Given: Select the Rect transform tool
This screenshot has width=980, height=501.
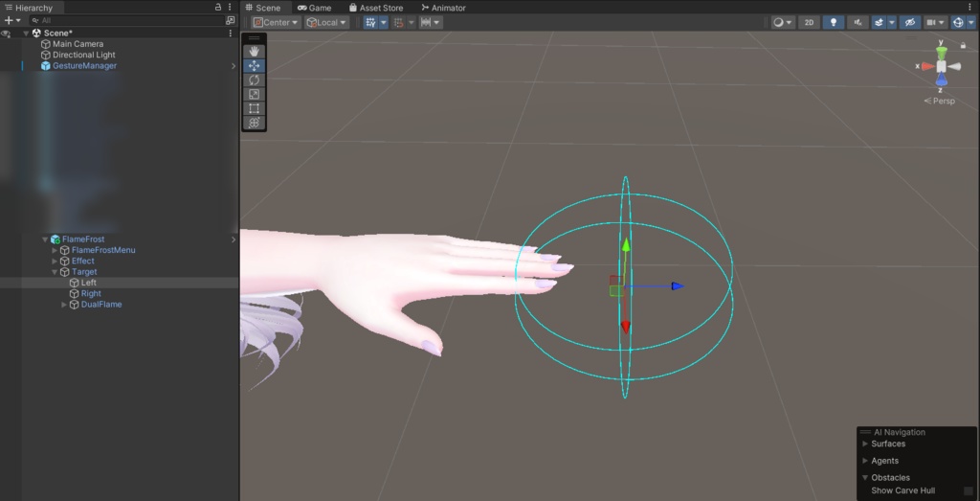Looking at the screenshot, I should (254, 109).
